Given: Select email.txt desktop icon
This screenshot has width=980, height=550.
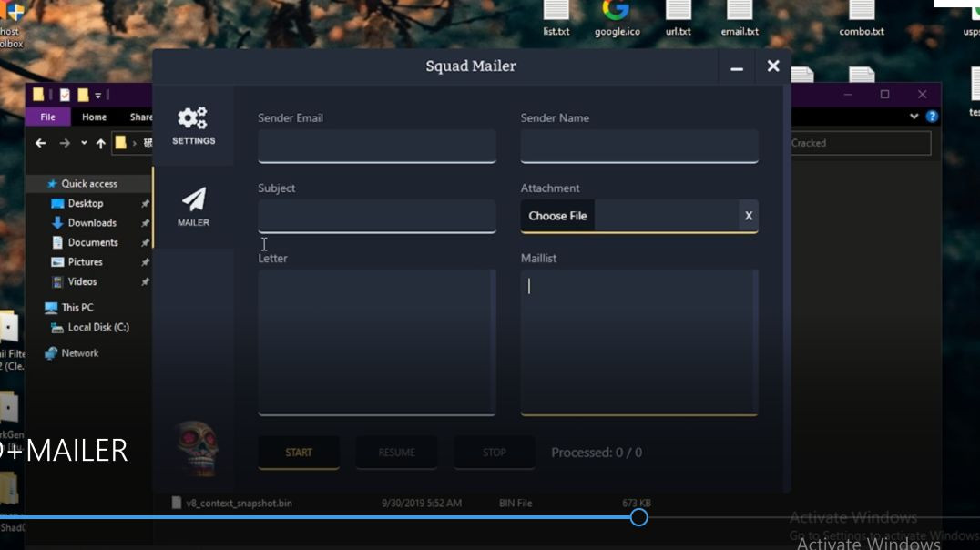Looking at the screenshot, I should coord(740,19).
